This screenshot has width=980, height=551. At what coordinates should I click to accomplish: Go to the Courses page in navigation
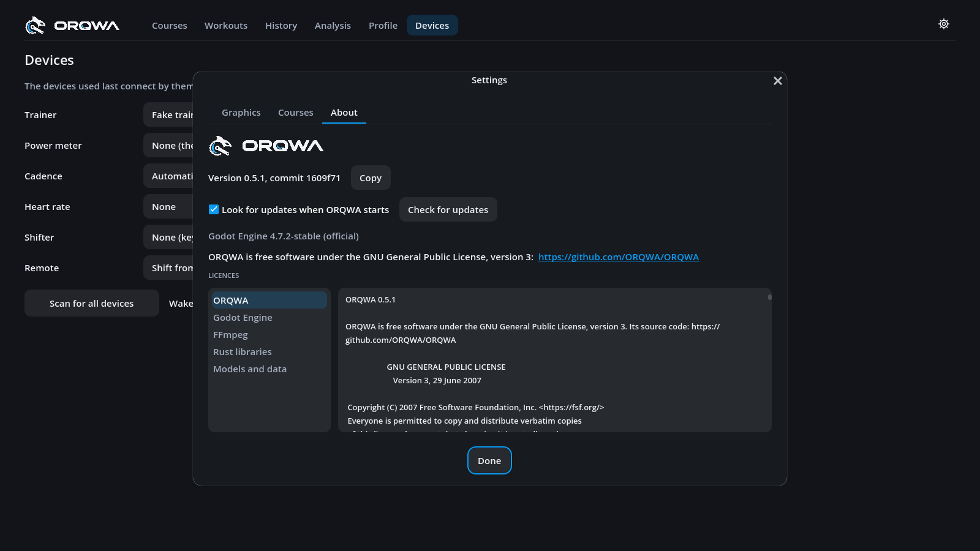(x=170, y=26)
